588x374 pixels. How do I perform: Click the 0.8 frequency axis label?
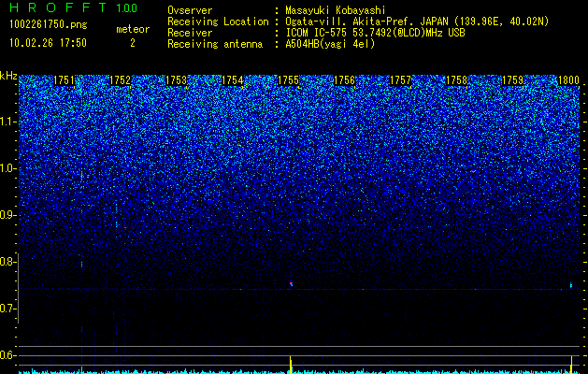[7, 262]
